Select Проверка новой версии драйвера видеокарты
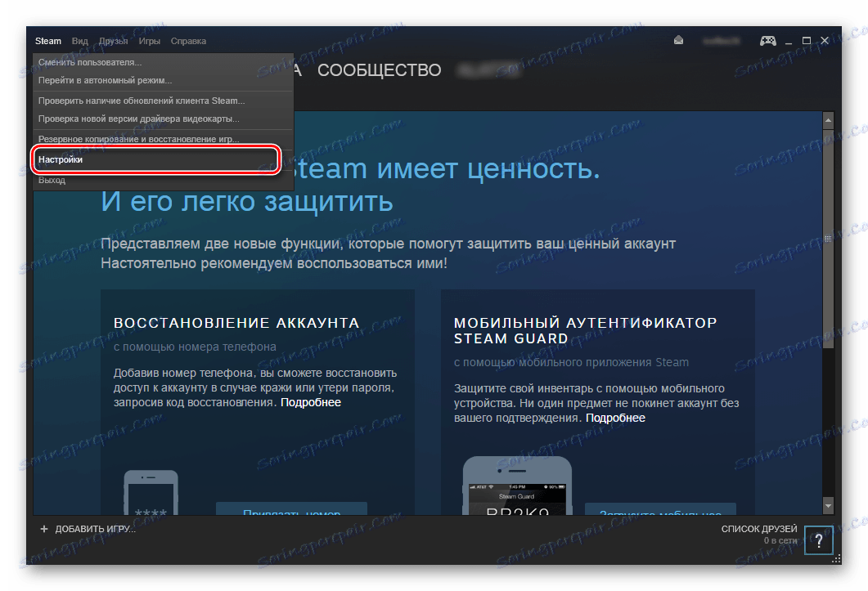Screen dimensions: 868x591 [163, 119]
